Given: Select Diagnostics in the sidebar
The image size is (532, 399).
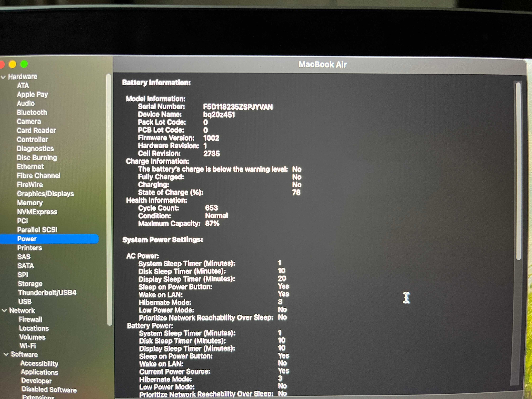Looking at the screenshot, I should click(x=35, y=149).
